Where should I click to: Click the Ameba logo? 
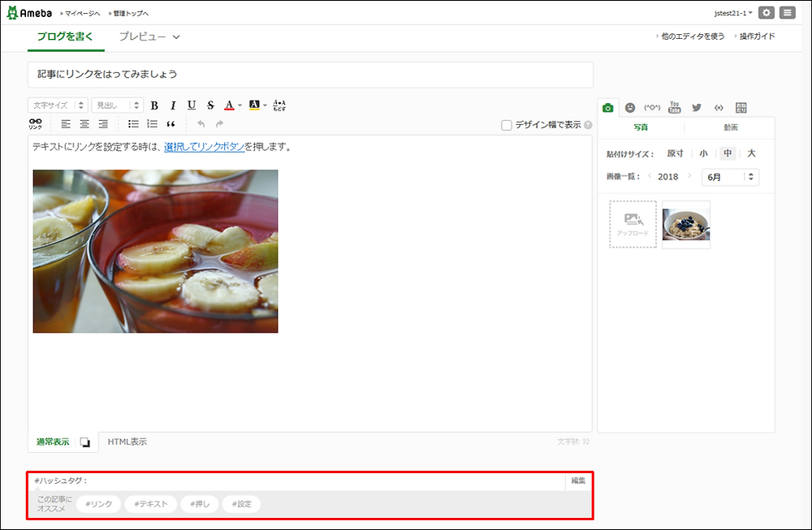click(x=29, y=13)
